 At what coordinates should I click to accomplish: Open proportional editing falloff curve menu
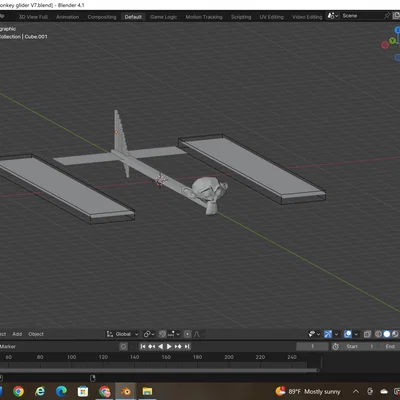click(198, 334)
